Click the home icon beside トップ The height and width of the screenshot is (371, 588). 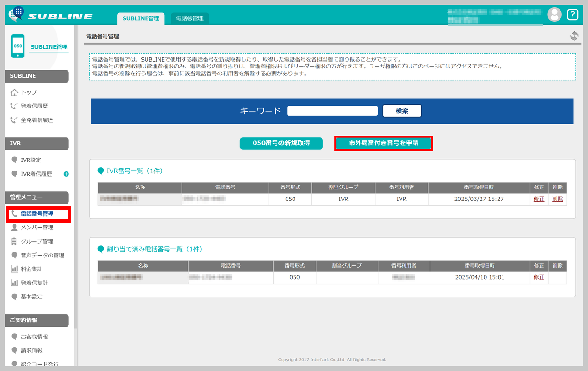pos(14,92)
